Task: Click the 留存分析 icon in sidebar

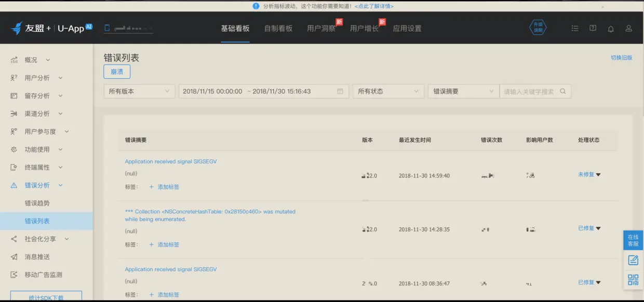Action: (x=14, y=96)
